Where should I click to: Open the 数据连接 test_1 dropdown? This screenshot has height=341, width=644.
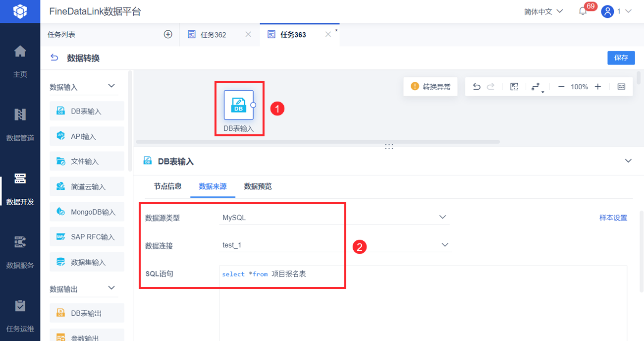point(335,245)
